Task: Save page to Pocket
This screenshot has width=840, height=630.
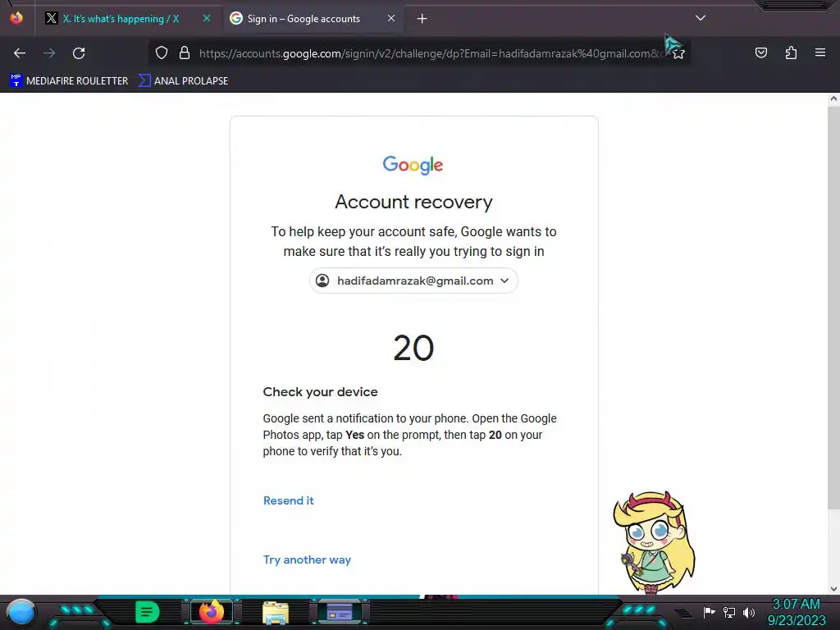Action: (760, 52)
